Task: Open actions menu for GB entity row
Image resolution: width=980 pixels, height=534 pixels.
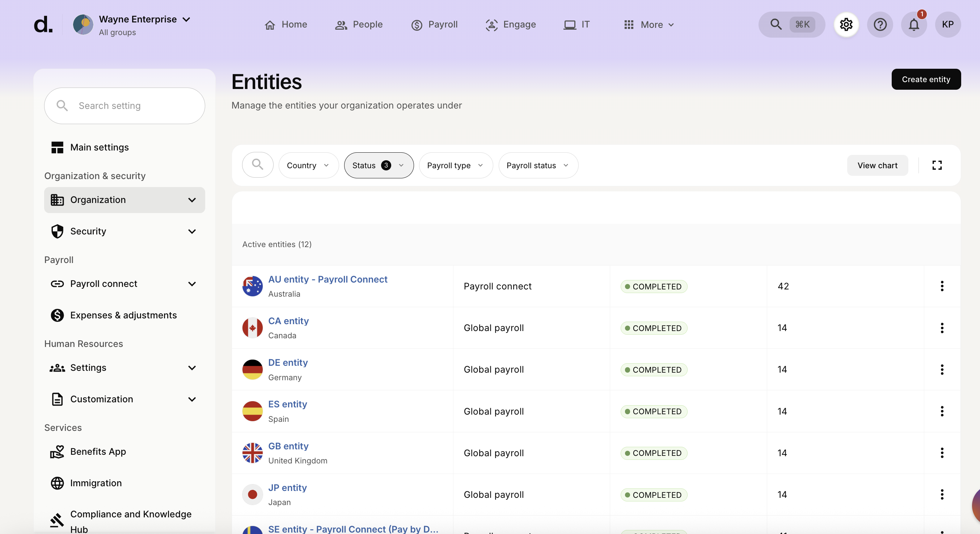Action: pyautogui.click(x=942, y=453)
